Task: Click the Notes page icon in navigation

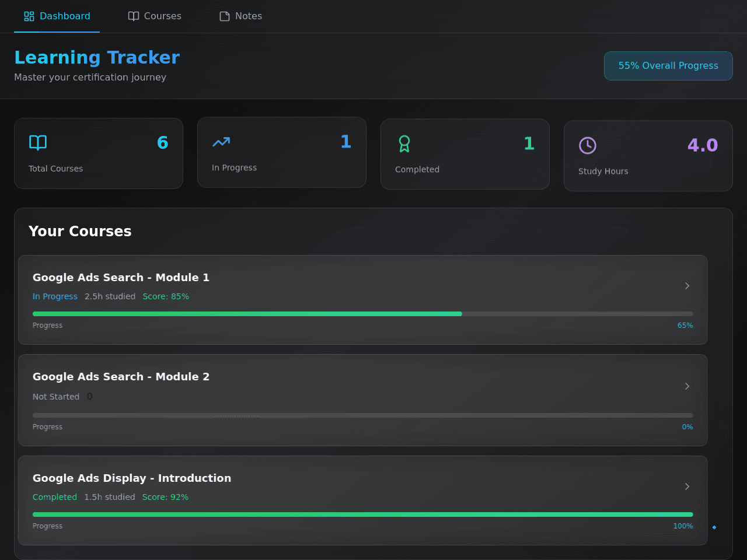Action: (x=225, y=16)
